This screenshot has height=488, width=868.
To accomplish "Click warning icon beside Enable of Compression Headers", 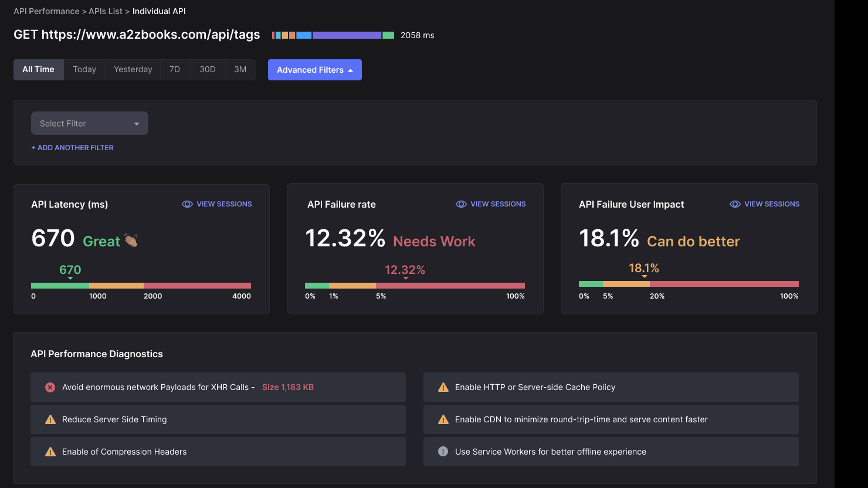I will 50,452.
